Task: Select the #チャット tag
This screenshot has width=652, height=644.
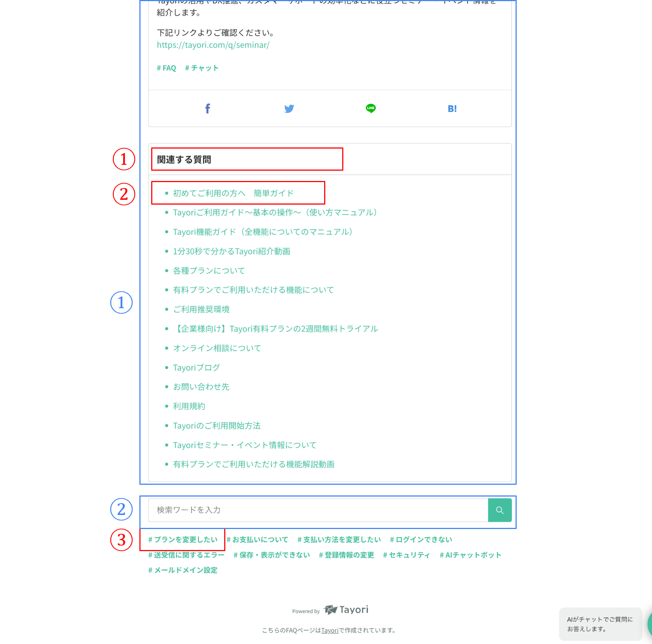Action: [202, 68]
